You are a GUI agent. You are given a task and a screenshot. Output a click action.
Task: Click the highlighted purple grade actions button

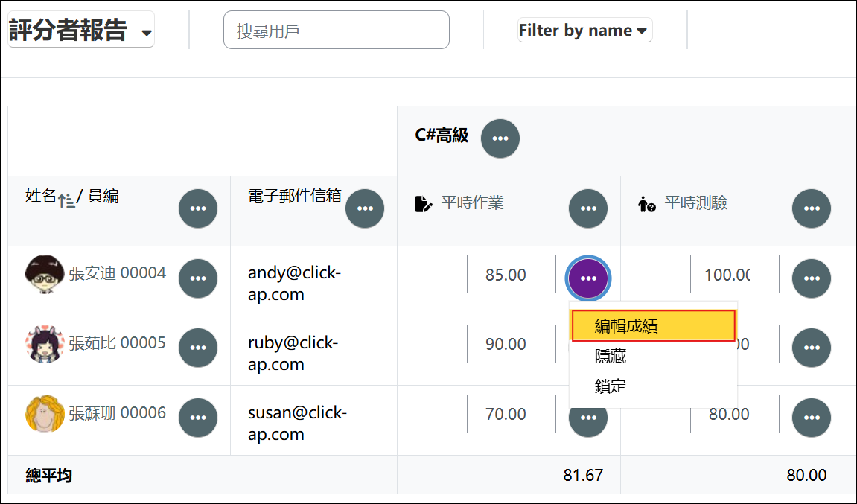coord(588,278)
